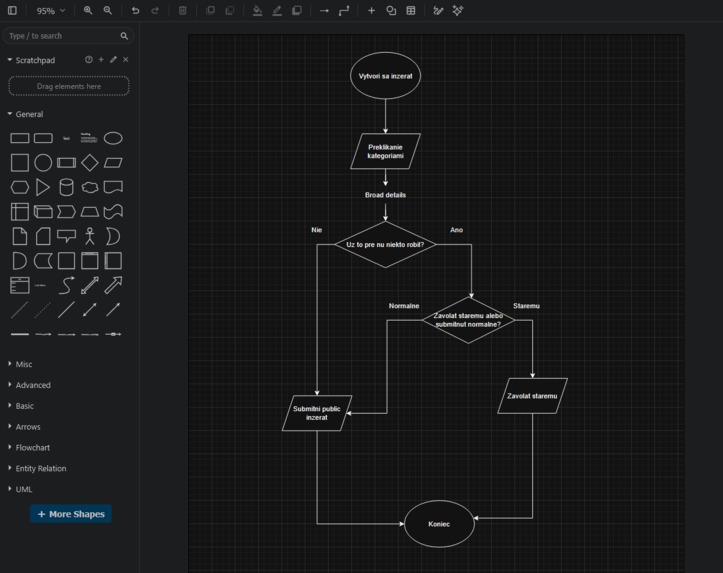723x573 pixels.
Task: Select the Broad details label
Action: (x=385, y=195)
